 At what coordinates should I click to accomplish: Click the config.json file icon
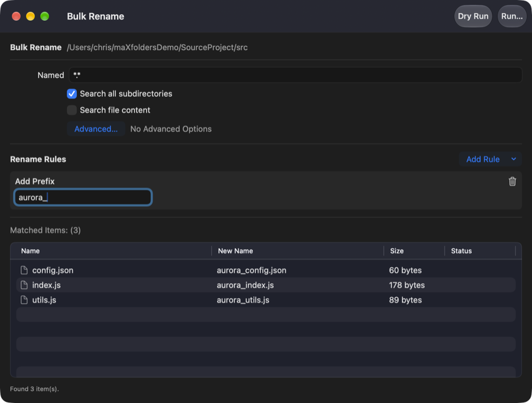24,270
